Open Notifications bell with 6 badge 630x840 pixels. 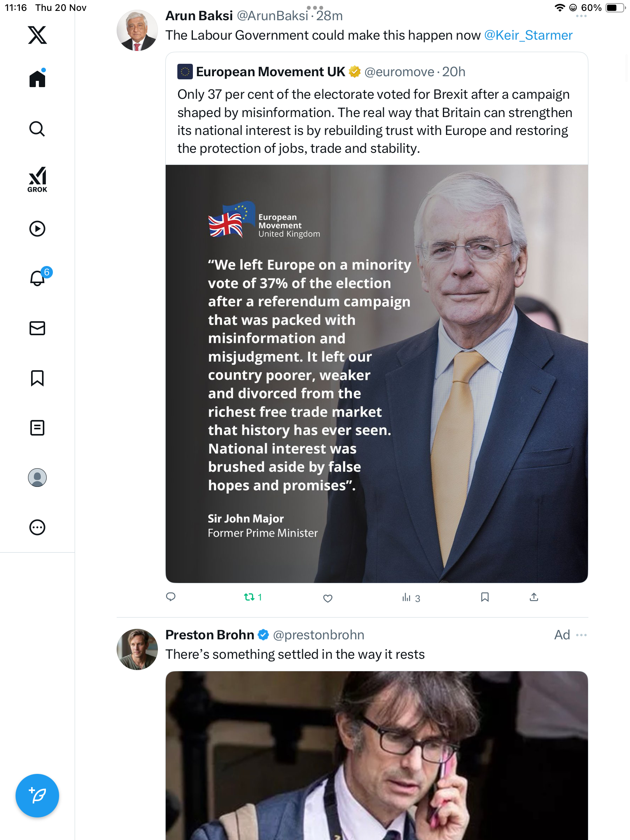[38, 278]
